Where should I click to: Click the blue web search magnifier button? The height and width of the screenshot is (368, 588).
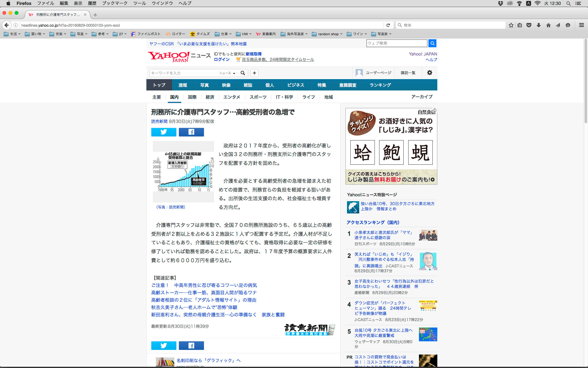coord(432,43)
